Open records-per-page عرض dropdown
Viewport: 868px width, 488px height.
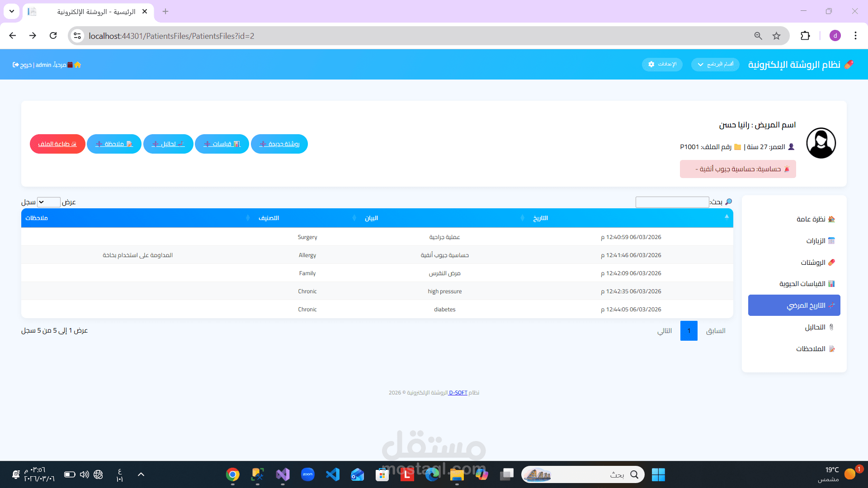point(48,202)
